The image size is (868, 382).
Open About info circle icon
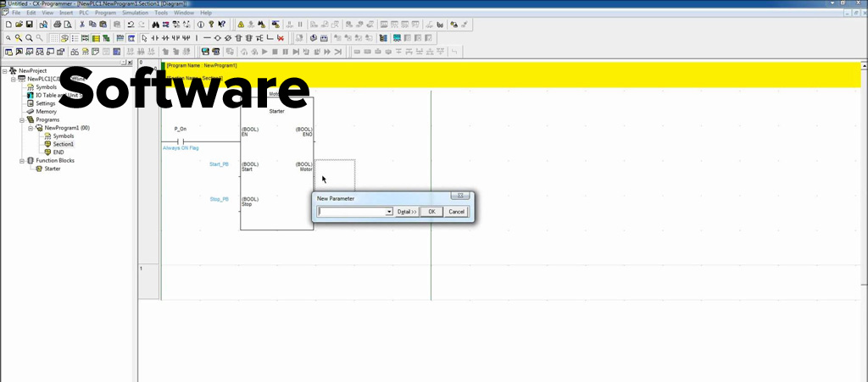pyautogui.click(x=200, y=25)
